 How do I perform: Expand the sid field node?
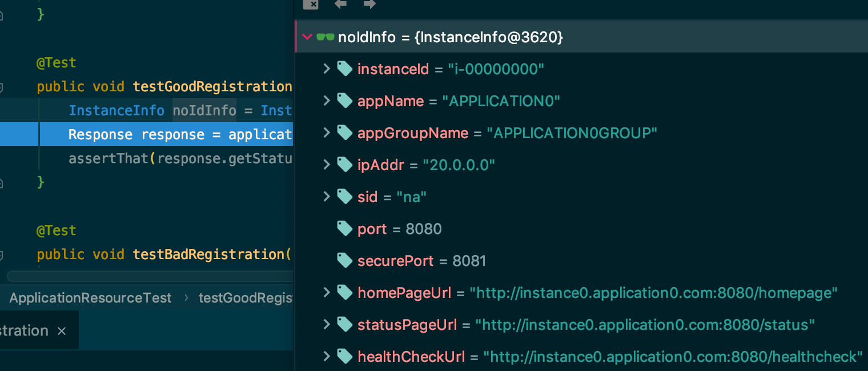point(327,196)
